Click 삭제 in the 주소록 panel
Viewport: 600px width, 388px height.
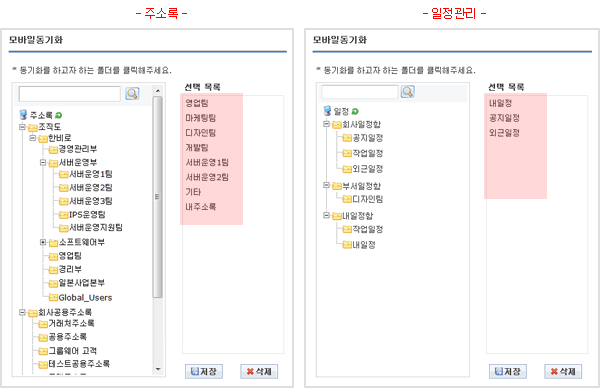[259, 371]
